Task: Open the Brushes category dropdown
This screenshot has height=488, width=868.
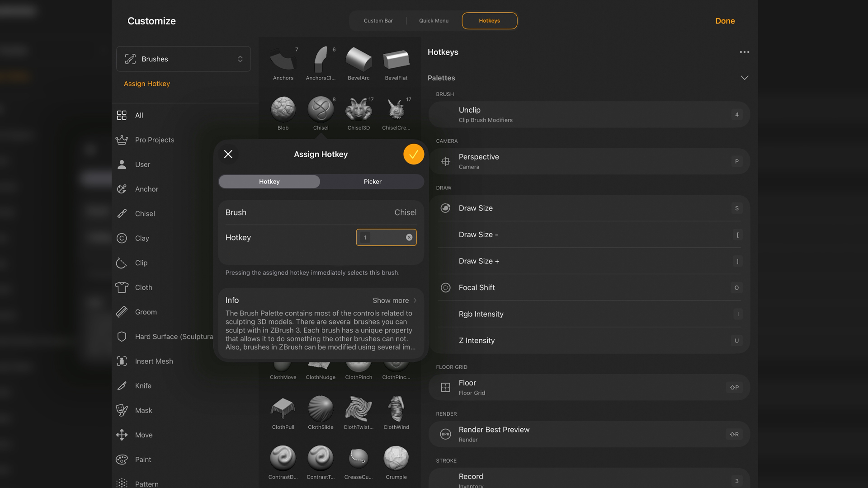Action: pyautogui.click(x=184, y=59)
